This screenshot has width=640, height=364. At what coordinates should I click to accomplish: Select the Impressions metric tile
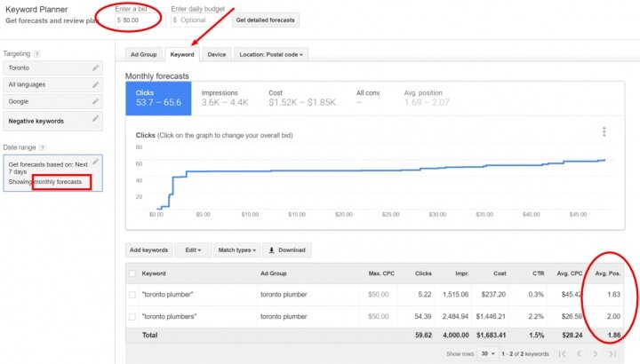click(x=225, y=99)
